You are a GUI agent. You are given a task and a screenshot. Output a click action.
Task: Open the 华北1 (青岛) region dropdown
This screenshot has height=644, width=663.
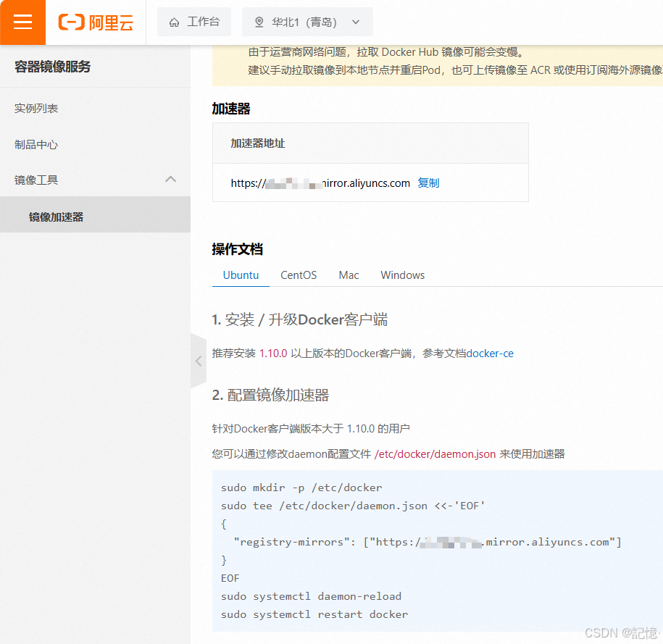[x=307, y=22]
